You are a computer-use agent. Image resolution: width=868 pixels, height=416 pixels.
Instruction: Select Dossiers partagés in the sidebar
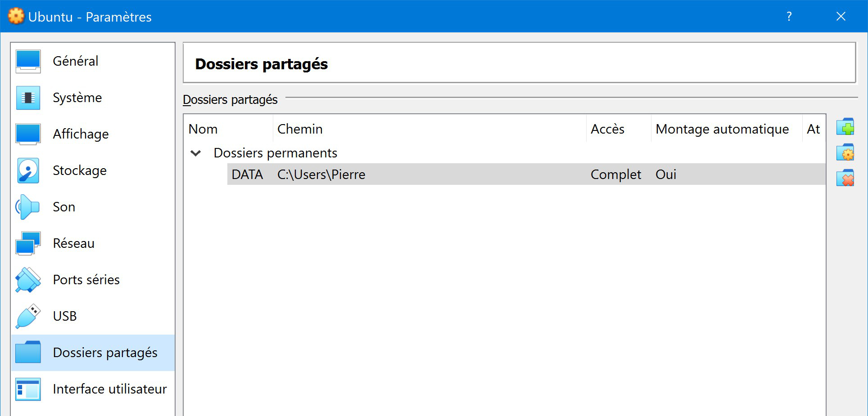pos(93,353)
